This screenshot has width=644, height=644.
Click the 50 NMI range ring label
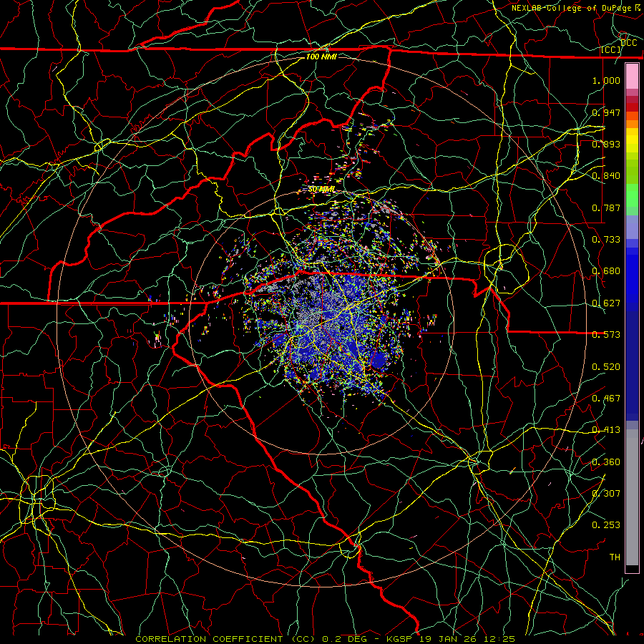(321, 190)
